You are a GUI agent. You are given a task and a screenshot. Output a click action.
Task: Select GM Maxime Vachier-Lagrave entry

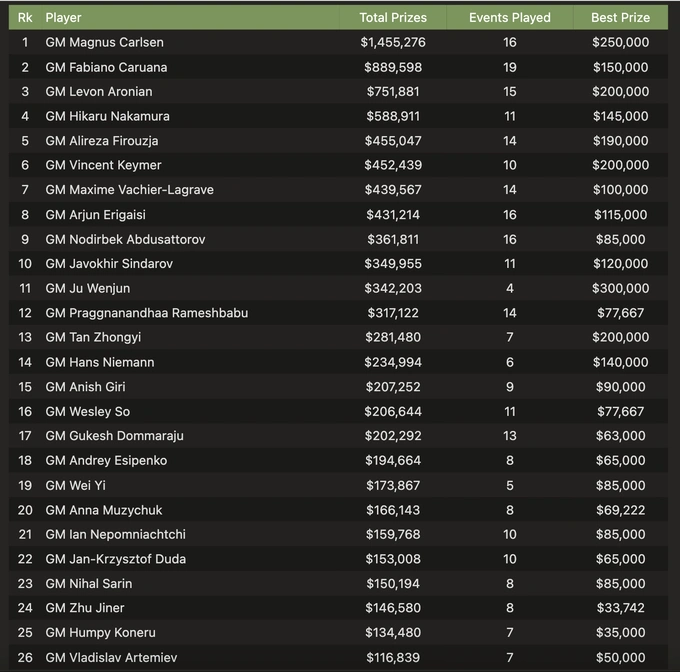(x=130, y=190)
